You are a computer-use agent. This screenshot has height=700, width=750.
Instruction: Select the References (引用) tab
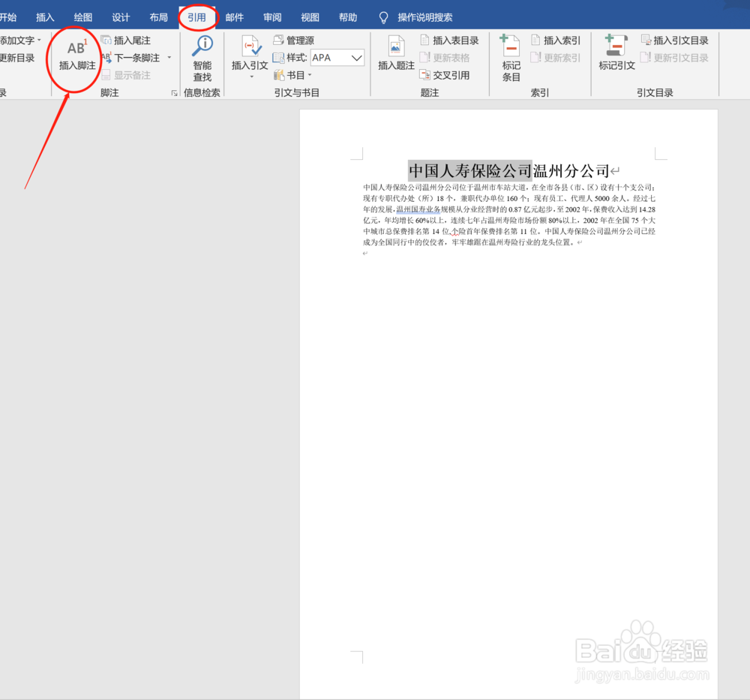click(196, 17)
